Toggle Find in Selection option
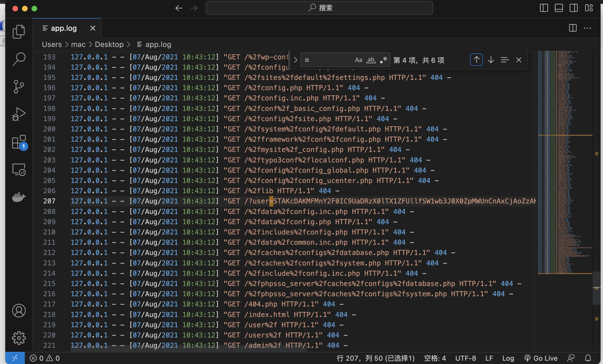The image size is (603, 364). [505, 60]
